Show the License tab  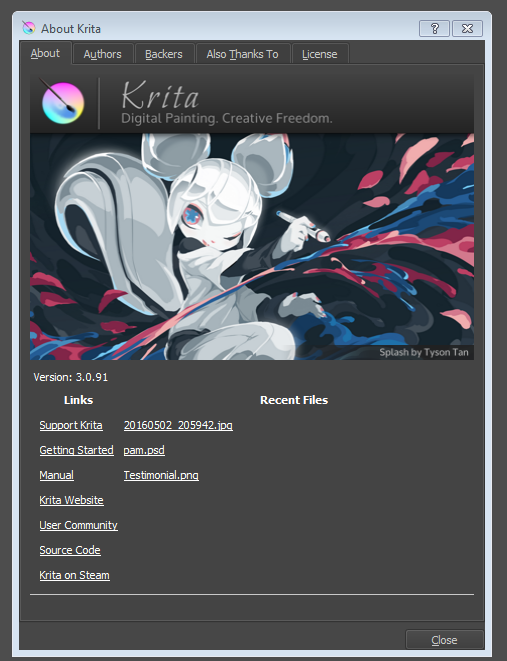tap(319, 54)
